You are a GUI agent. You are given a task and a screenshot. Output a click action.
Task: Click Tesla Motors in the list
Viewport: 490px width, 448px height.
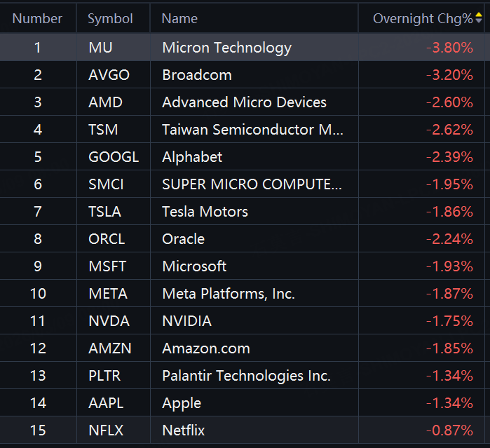[x=205, y=212]
